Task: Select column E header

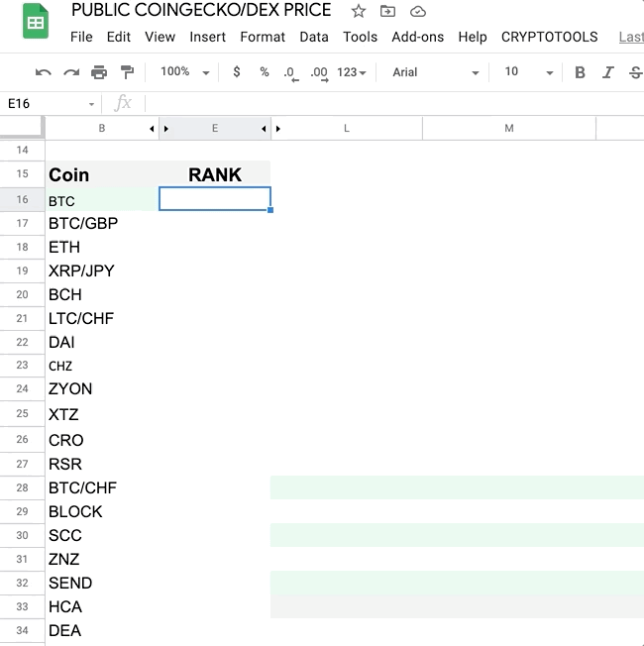Action: pyautogui.click(x=215, y=129)
